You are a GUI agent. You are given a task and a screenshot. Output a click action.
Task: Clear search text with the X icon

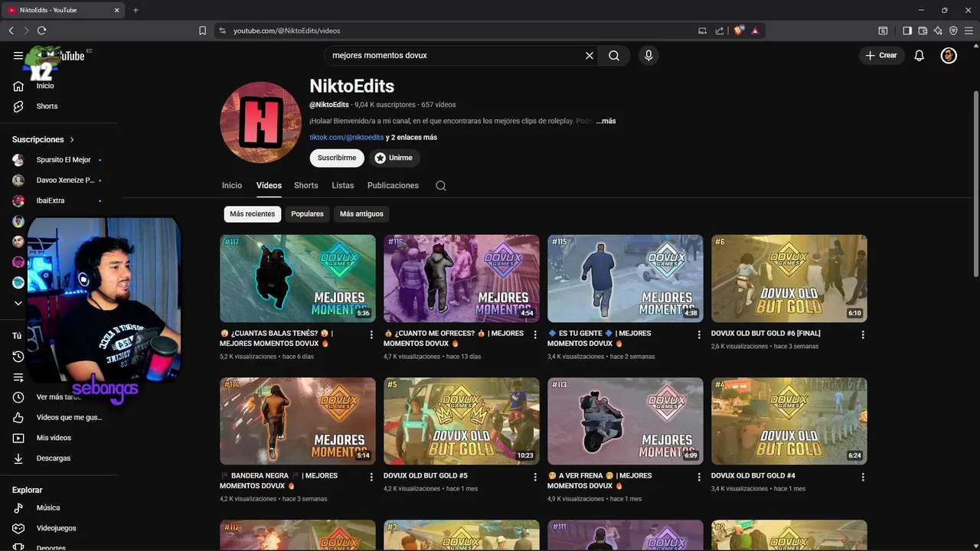pyautogui.click(x=590, y=56)
